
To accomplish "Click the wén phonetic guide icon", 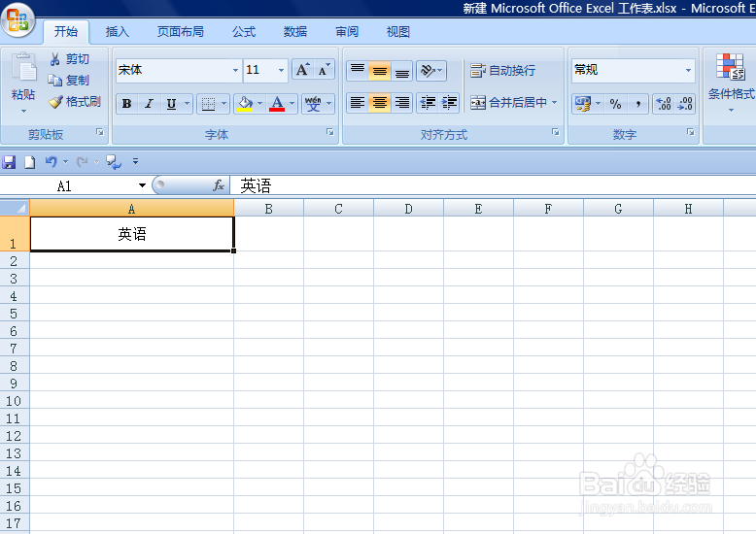I will [313, 104].
